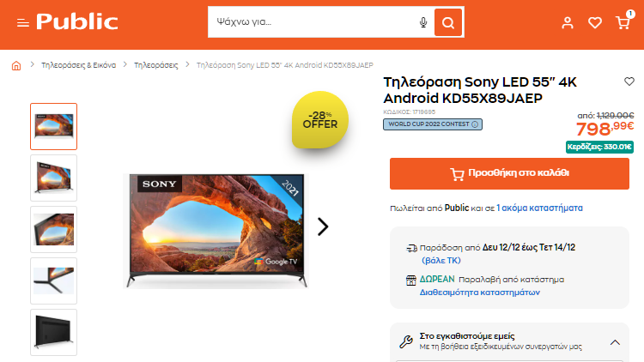Select 'Τηλεοράσεις & Εικόνα' breadcrumb
Screen dimensions: 644x362
pos(78,65)
